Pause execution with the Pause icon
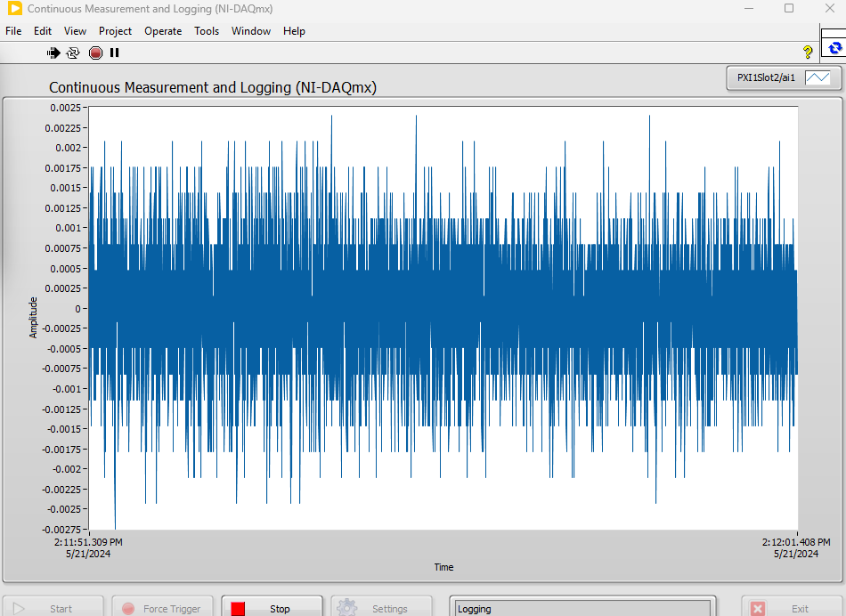Screen dimensions: 846x616 pos(115,53)
